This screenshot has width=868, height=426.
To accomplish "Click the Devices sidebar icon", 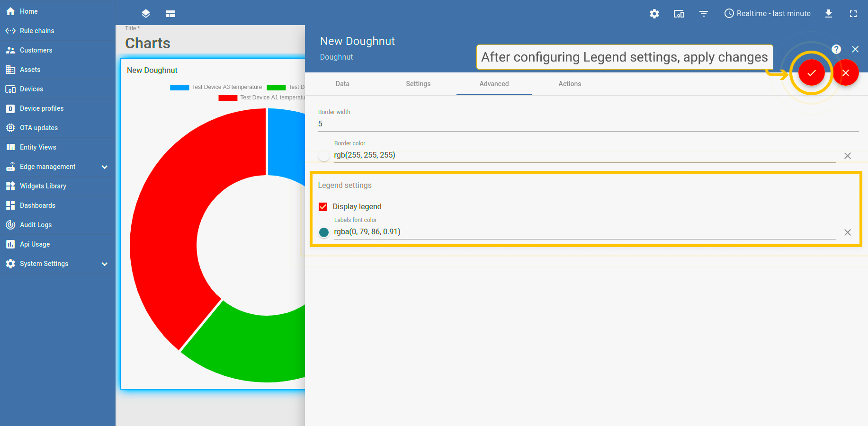I will pyautogui.click(x=10, y=89).
